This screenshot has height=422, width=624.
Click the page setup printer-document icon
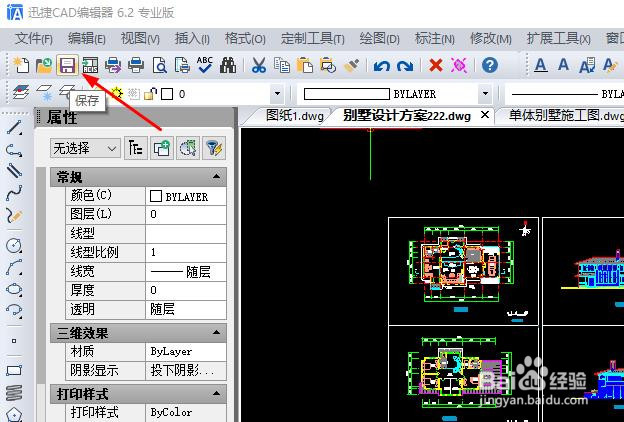(x=182, y=65)
